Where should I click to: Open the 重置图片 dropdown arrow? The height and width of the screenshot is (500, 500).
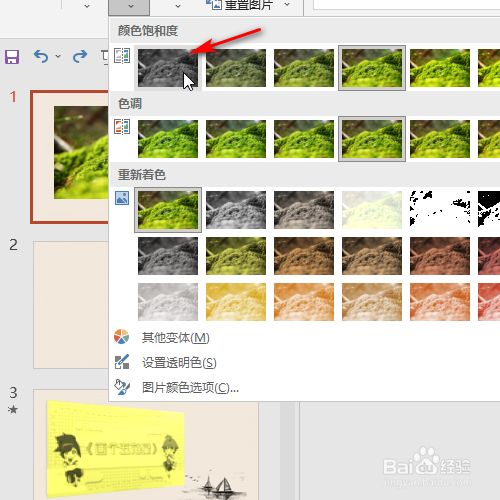point(287,5)
